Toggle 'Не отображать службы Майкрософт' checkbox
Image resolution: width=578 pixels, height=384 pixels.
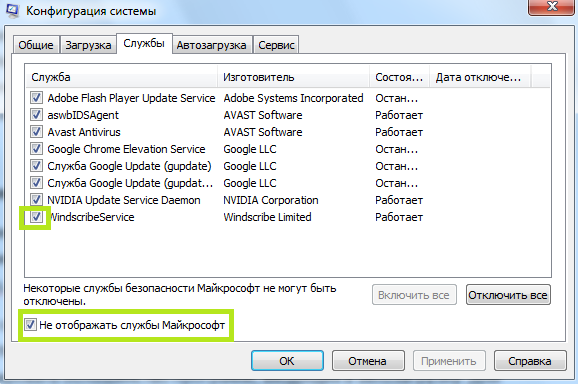coord(30,325)
